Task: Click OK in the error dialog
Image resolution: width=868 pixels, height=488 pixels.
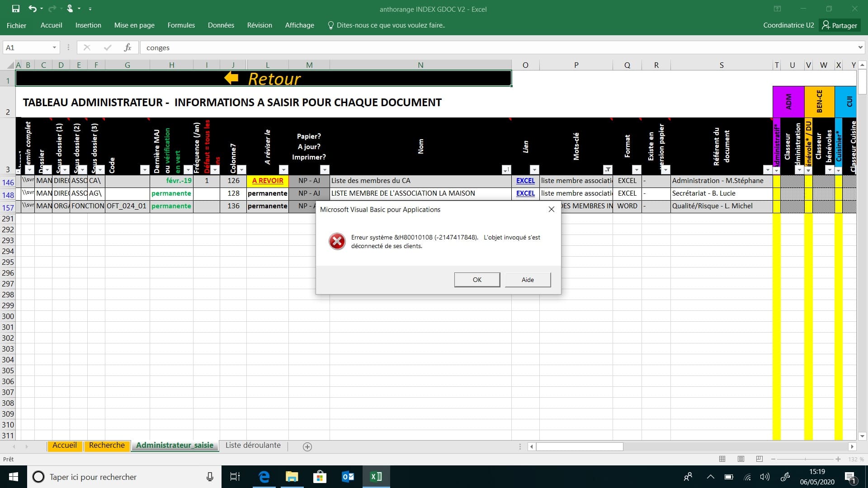Action: pyautogui.click(x=477, y=280)
